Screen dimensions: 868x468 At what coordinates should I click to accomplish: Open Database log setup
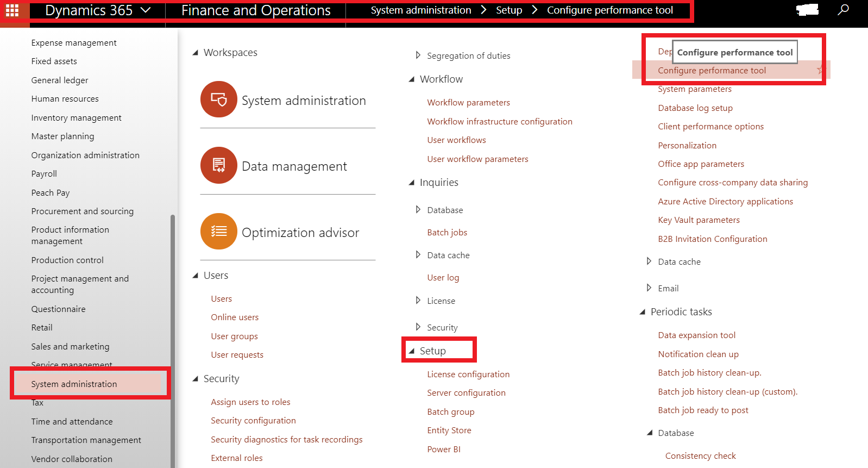pyautogui.click(x=695, y=108)
